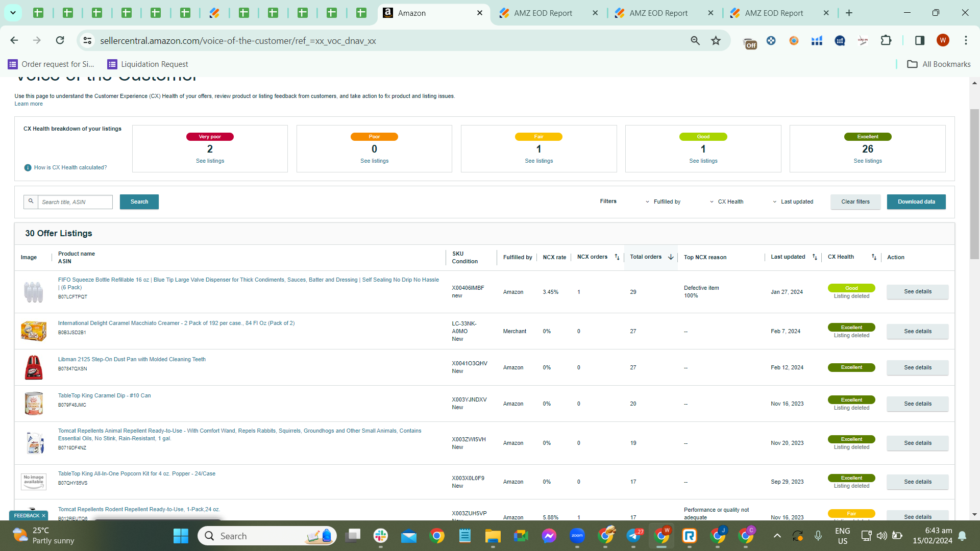980x551 pixels.
Task: Reload the Seller Central page
Action: click(60, 40)
